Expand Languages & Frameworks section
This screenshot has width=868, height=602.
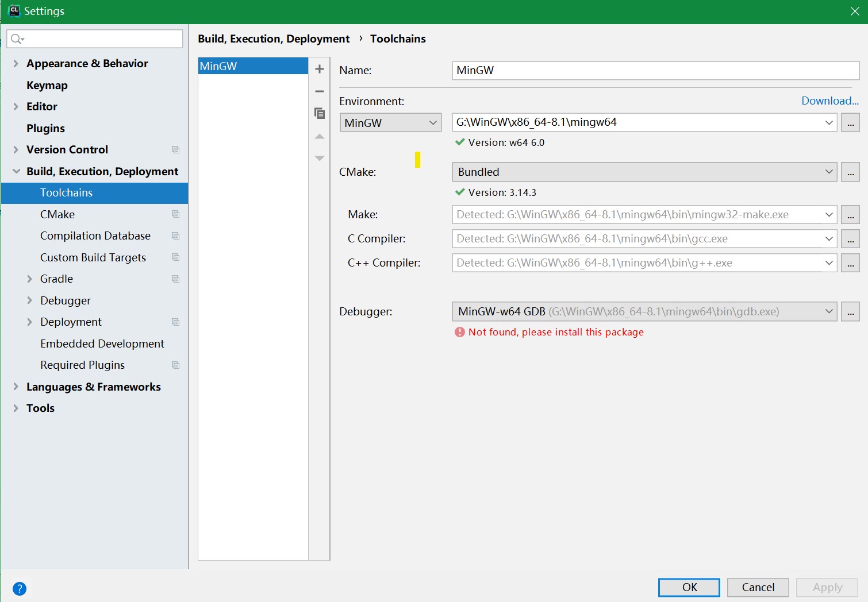coord(16,387)
